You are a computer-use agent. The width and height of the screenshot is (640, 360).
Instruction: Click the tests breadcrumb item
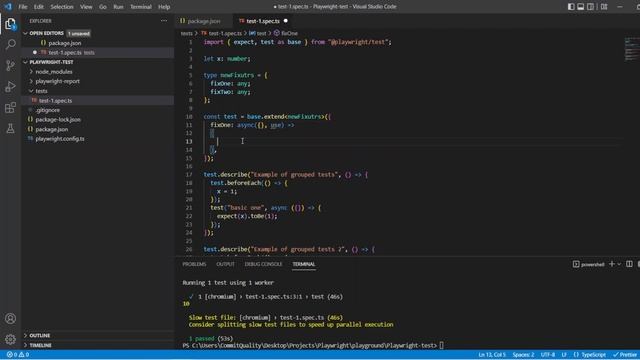click(187, 33)
